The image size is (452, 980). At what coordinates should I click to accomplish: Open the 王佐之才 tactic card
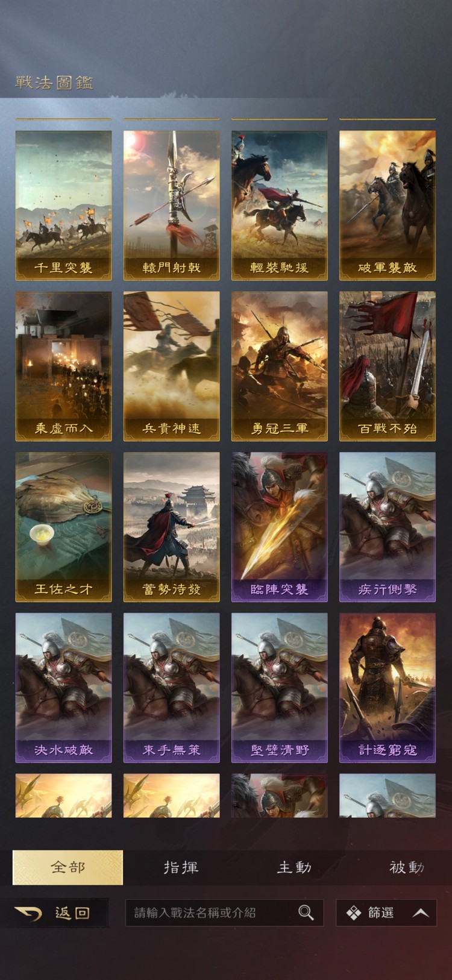63,527
